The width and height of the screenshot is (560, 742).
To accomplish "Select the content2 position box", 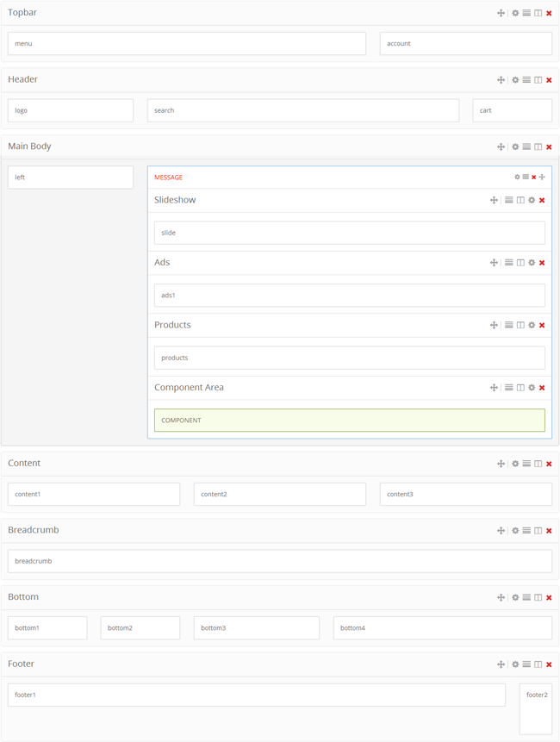I will click(279, 494).
